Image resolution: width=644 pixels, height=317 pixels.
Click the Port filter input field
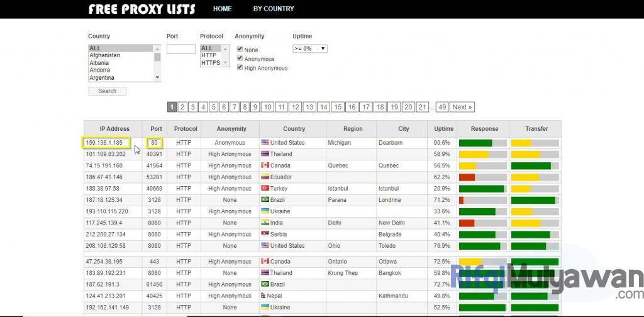(x=180, y=49)
